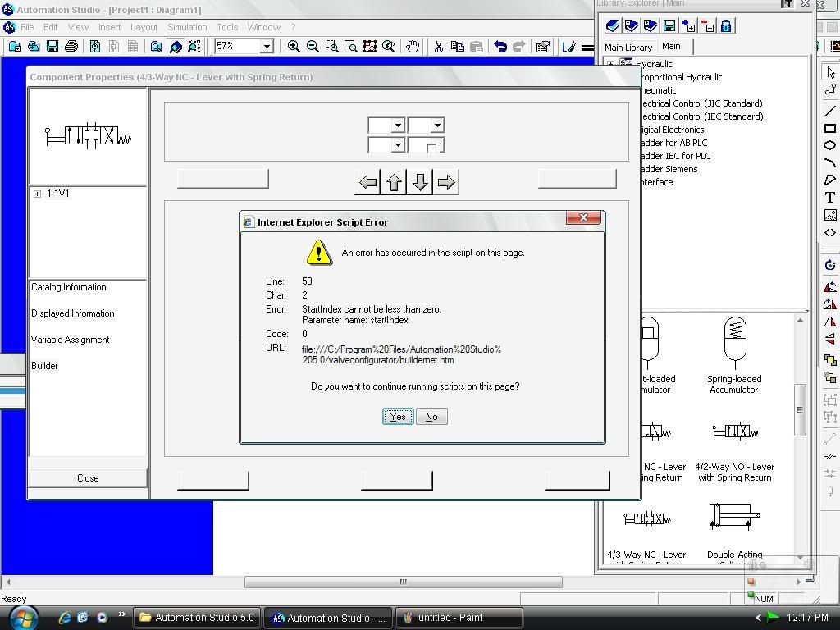Viewport: 840px width, 630px height.
Task: Switch to the Main tab in Library Explorer
Action: (x=671, y=46)
